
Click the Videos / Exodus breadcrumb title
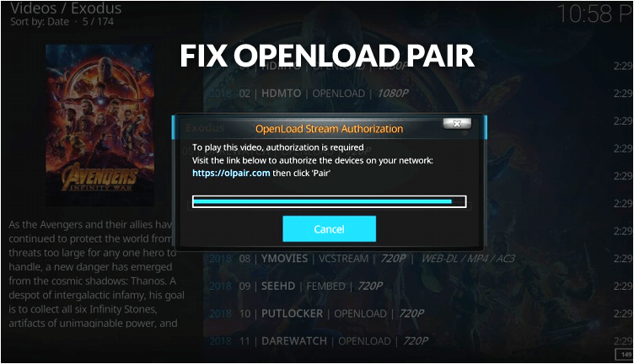[x=66, y=8]
